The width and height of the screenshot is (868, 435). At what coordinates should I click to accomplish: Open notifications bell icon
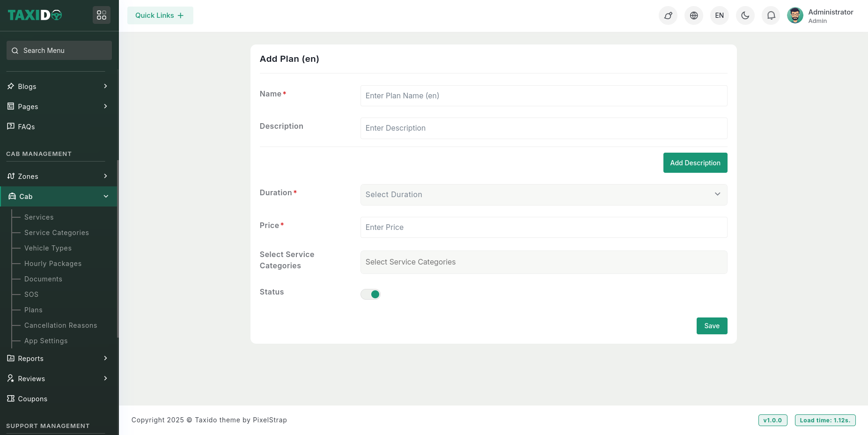pyautogui.click(x=771, y=15)
